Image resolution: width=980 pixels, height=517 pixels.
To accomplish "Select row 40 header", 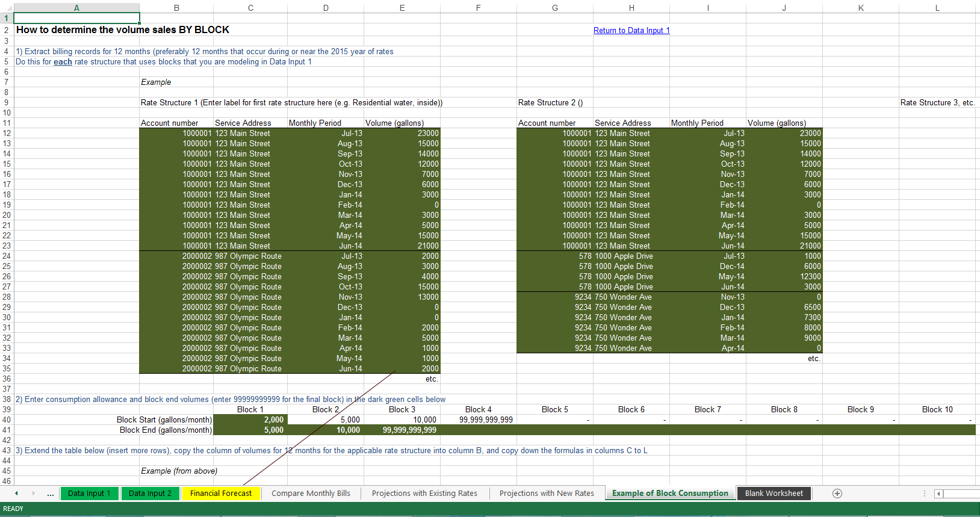I will 7,420.
